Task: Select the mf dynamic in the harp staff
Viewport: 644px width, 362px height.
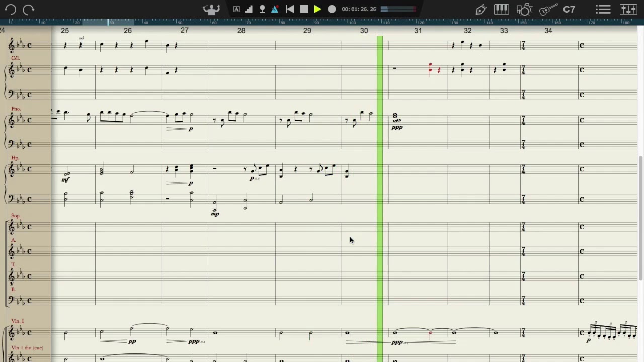Action: 65,180
